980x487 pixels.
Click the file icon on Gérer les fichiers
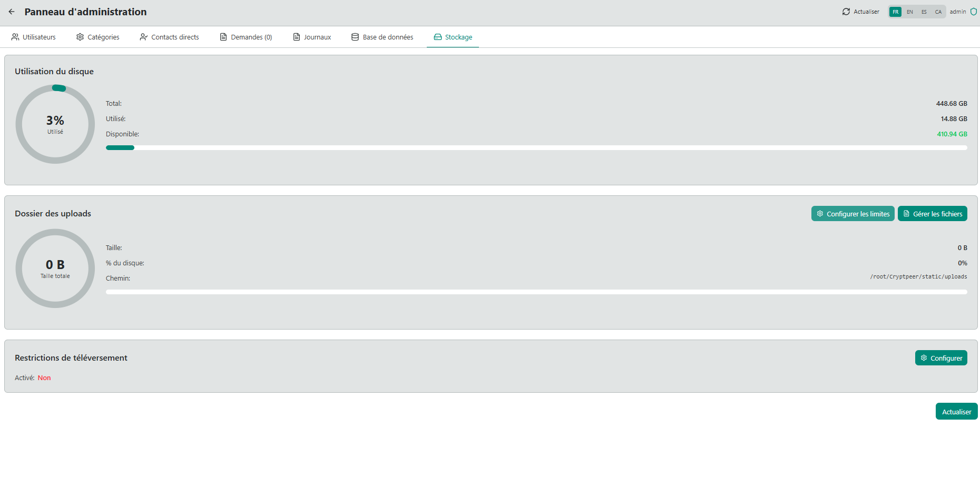(x=906, y=213)
